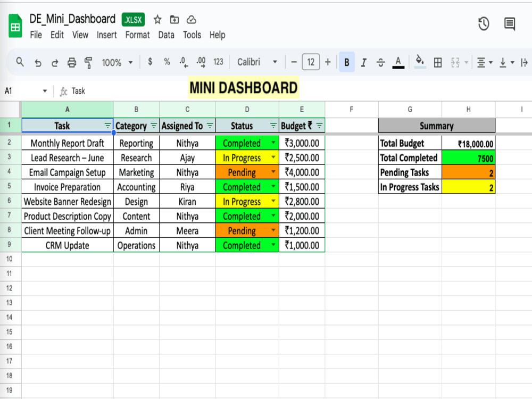Open status dropdown for Website Banner Redesign
Viewport: 532px width, 399px height.
pyautogui.click(x=273, y=201)
